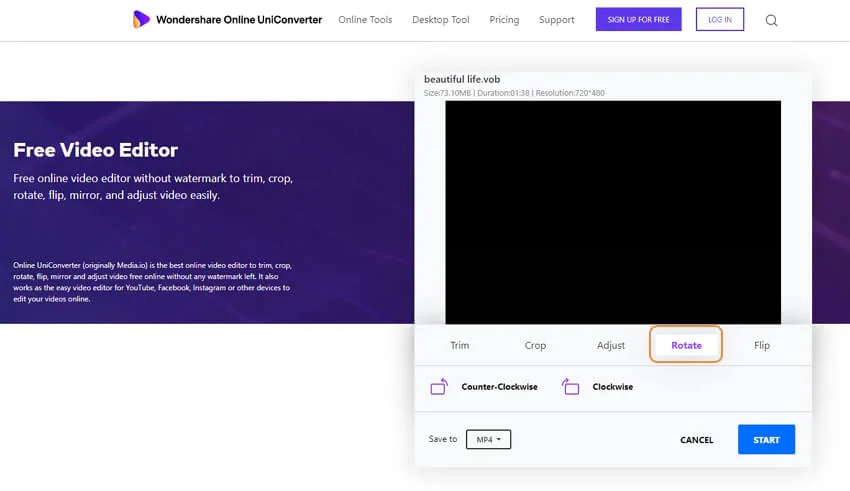Click the Free Video Editor heading
The image size is (850, 491).
coord(95,150)
